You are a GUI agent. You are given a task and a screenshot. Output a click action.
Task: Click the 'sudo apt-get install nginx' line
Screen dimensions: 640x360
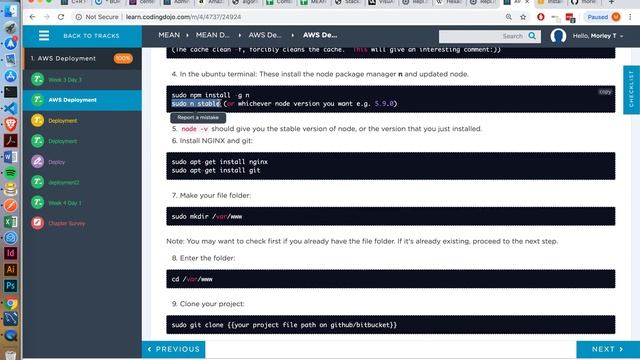[x=220, y=162]
